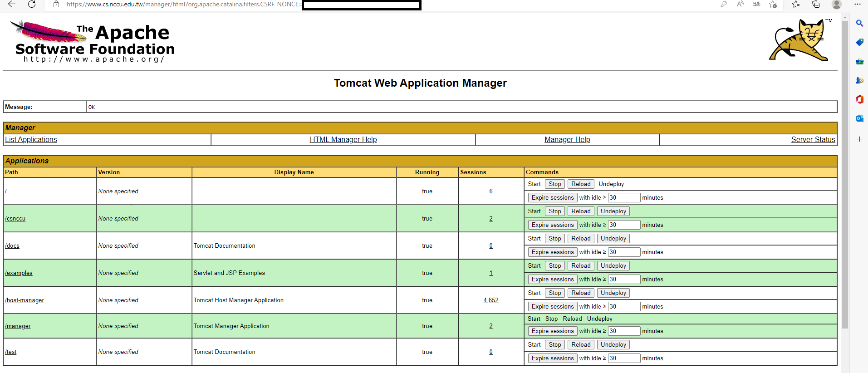Image resolution: width=868 pixels, height=373 pixels.
Task: Reload the /docs application
Action: [581, 238]
